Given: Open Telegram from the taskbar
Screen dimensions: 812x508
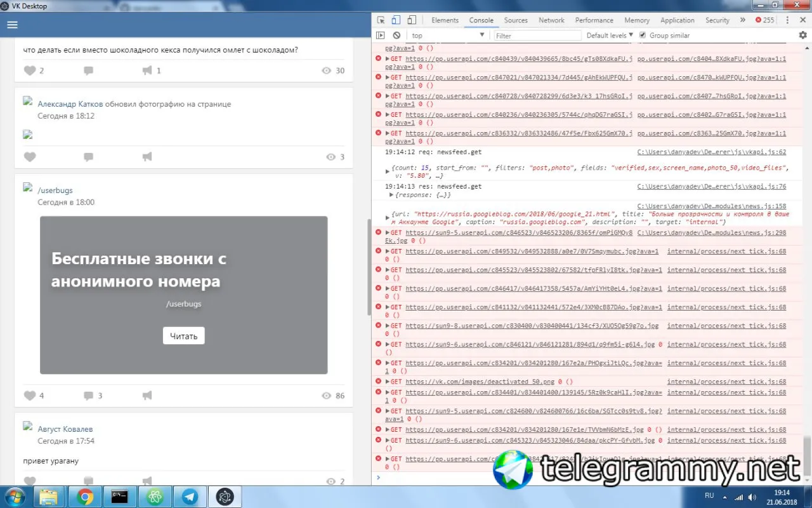Looking at the screenshot, I should pyautogui.click(x=190, y=497).
